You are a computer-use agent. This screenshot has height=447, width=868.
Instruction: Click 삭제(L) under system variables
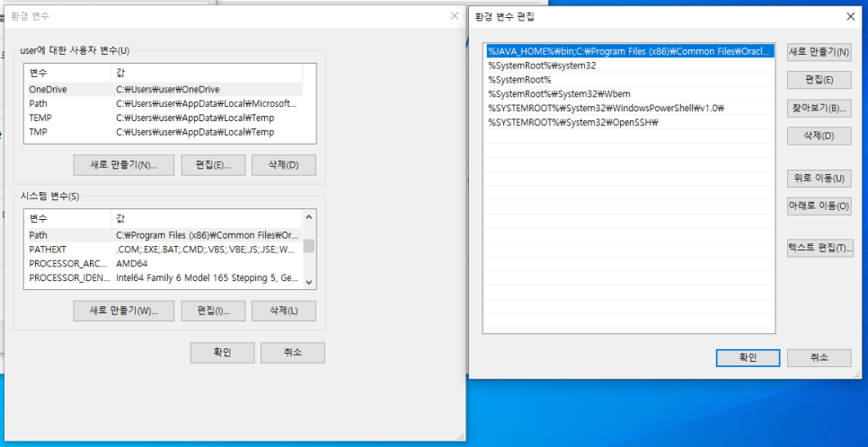[x=283, y=311]
